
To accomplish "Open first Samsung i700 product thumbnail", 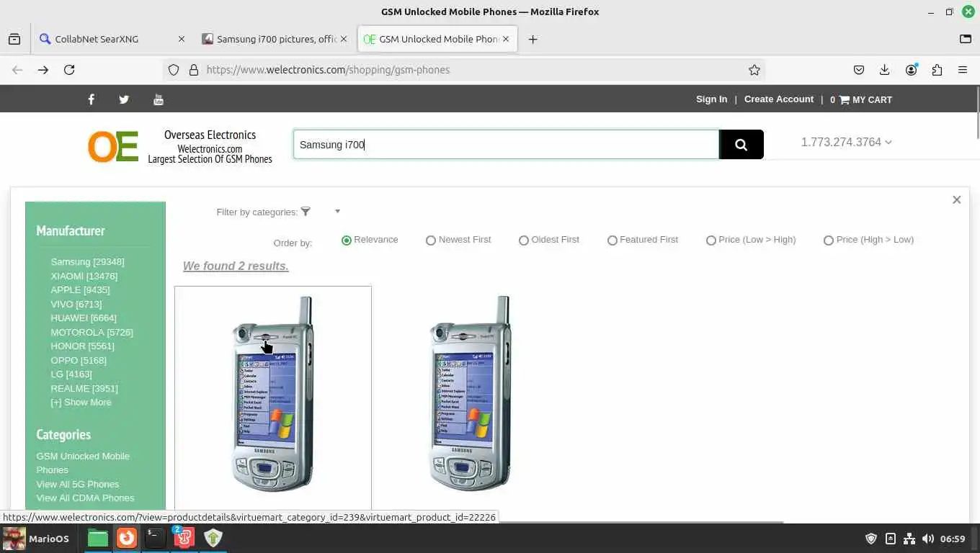I will (x=273, y=394).
